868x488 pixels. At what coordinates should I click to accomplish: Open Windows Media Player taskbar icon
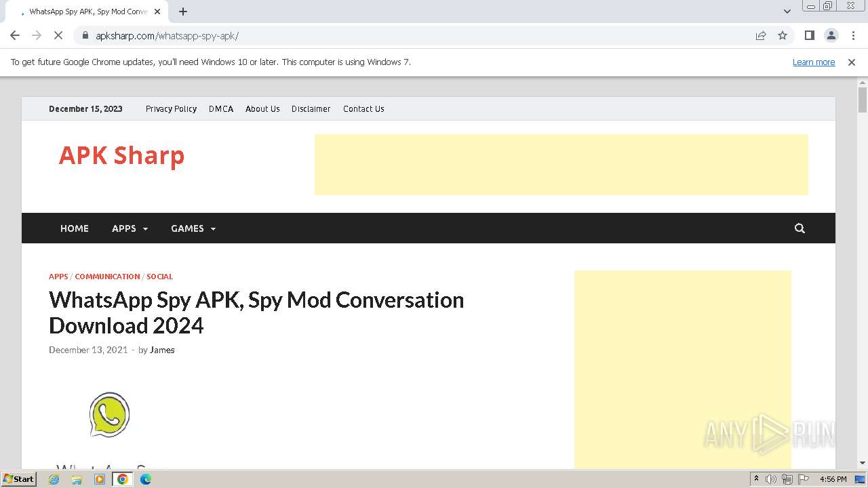point(100,479)
